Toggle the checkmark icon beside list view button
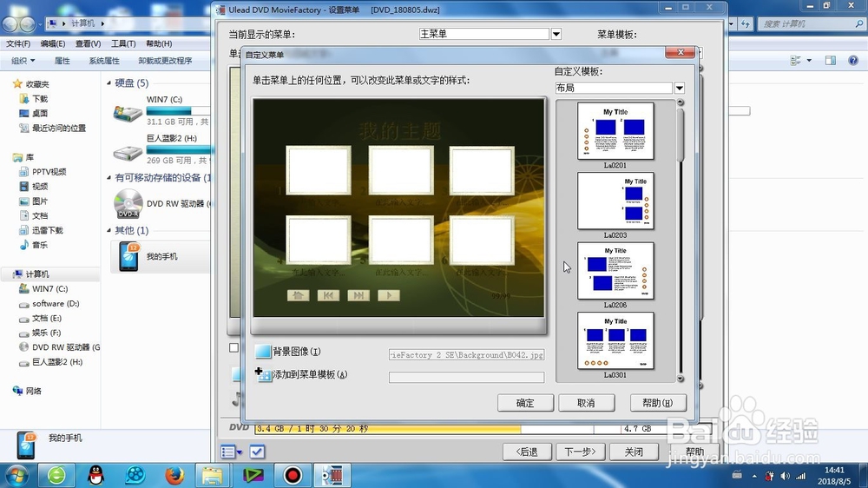The width and height of the screenshot is (868, 488). pos(257,452)
